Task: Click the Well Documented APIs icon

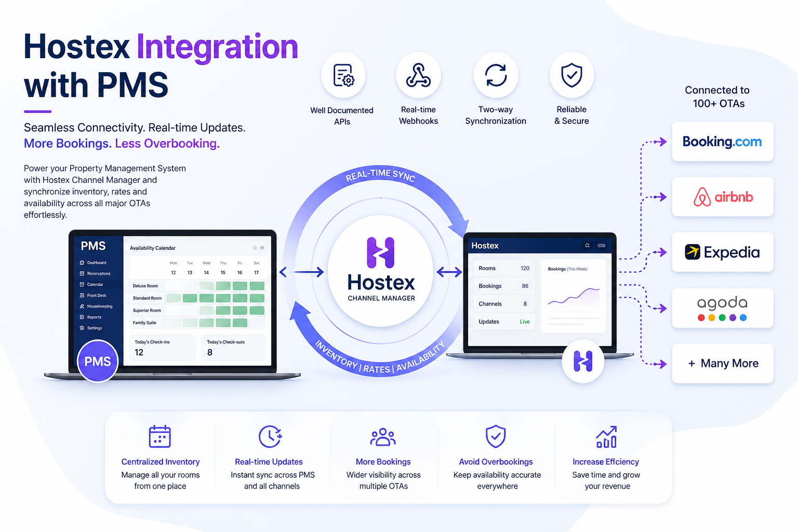Action: (343, 75)
